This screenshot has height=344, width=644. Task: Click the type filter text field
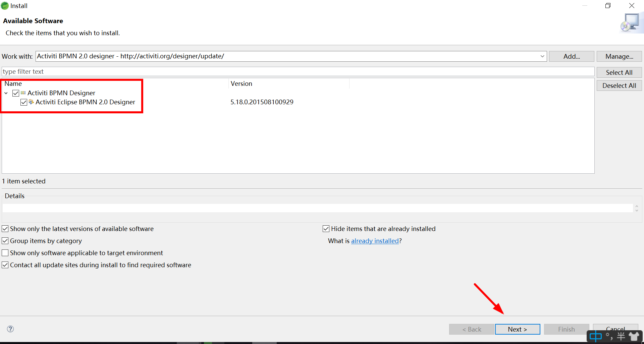(x=298, y=71)
